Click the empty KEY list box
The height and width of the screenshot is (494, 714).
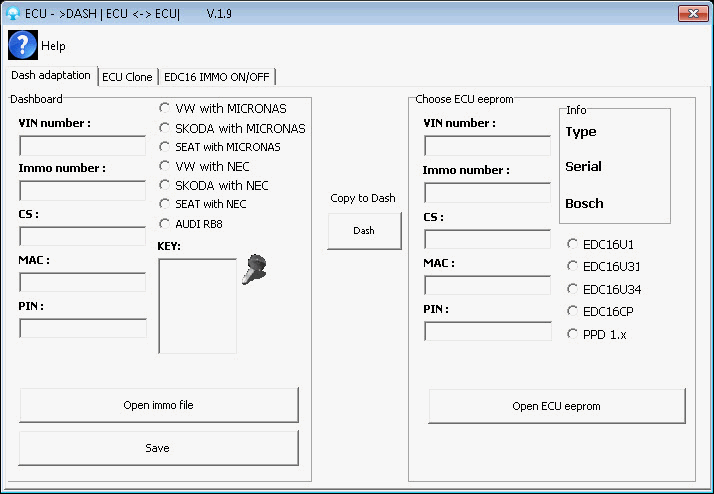[197, 305]
